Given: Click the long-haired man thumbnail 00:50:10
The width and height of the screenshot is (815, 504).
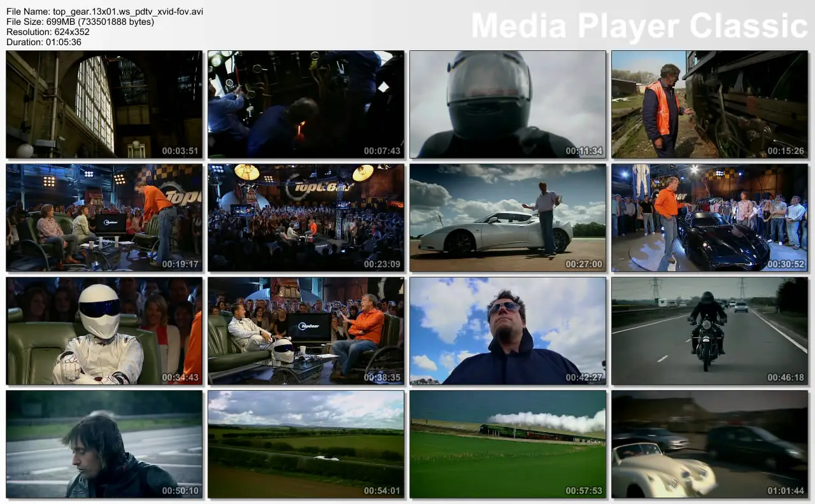Looking at the screenshot, I should click(104, 444).
